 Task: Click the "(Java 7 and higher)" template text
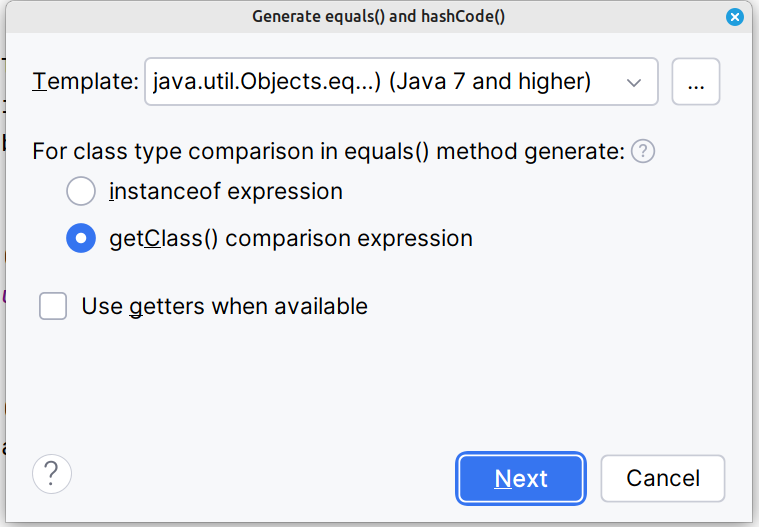[490, 82]
